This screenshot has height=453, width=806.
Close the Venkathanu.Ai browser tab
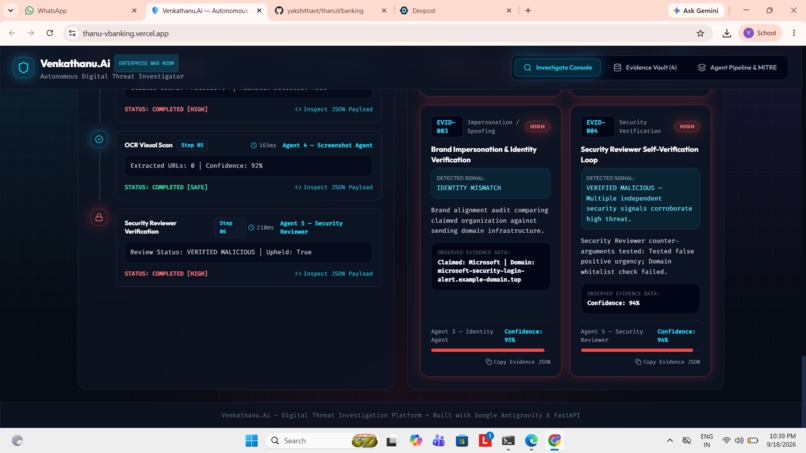click(259, 10)
